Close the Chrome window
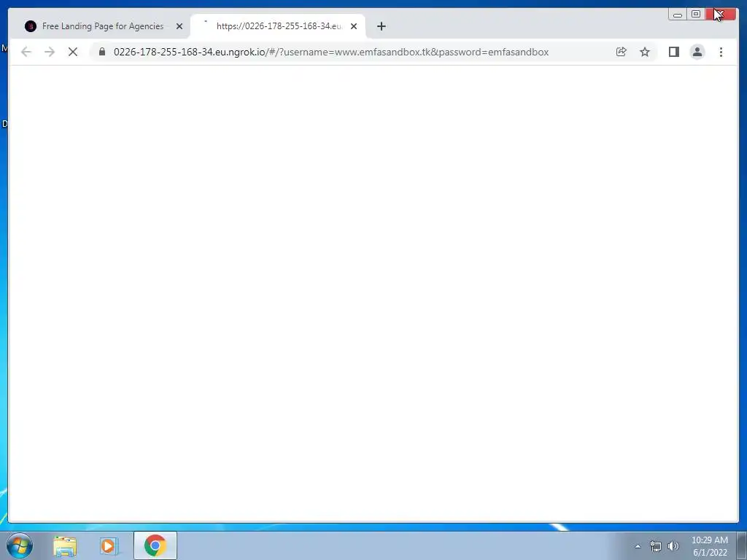Viewport: 747px width, 560px height. (720, 15)
